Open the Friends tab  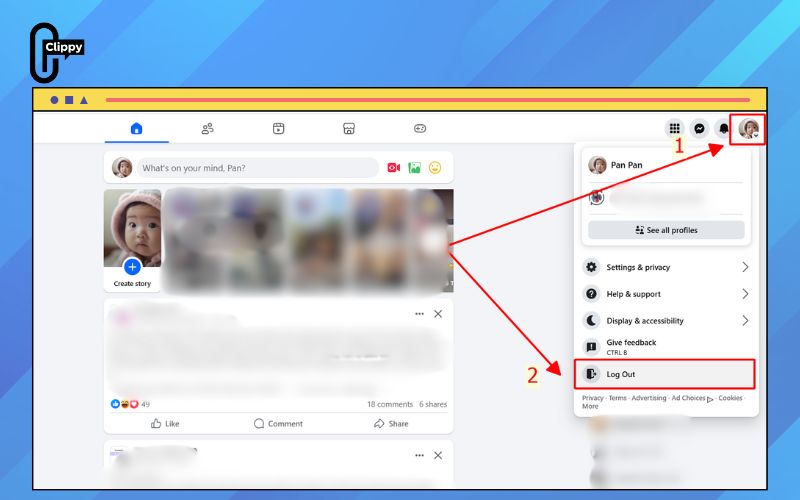[207, 129]
